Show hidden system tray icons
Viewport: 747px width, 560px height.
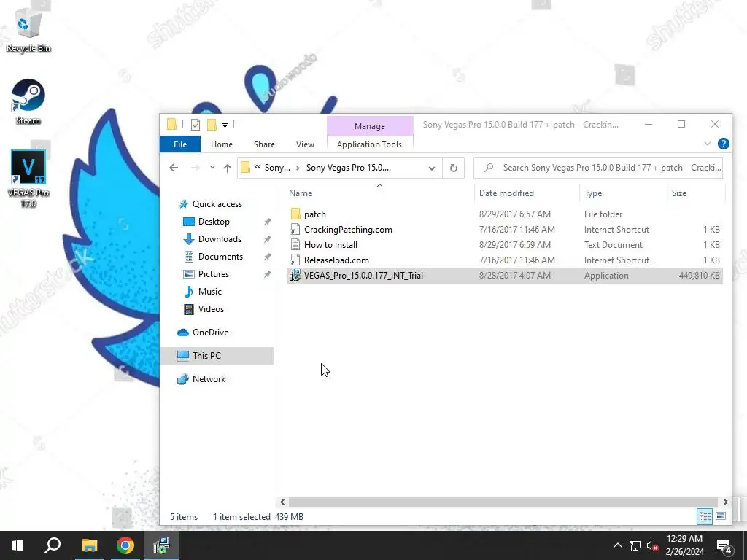pyautogui.click(x=617, y=545)
